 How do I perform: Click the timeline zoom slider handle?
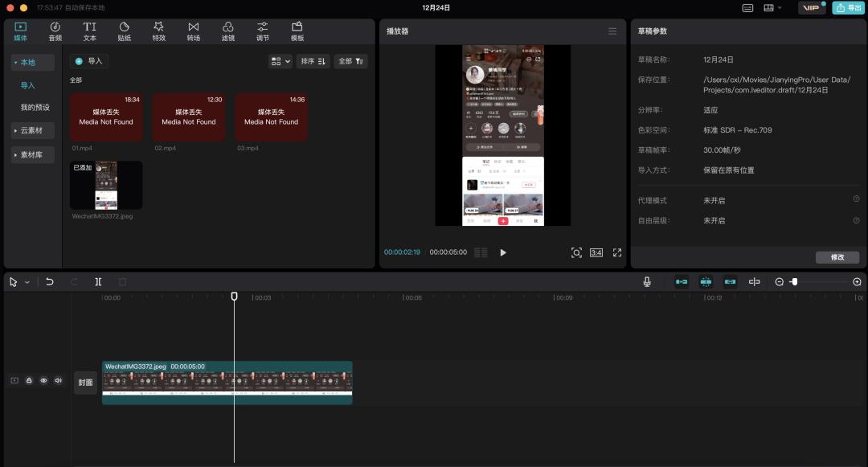pos(794,282)
